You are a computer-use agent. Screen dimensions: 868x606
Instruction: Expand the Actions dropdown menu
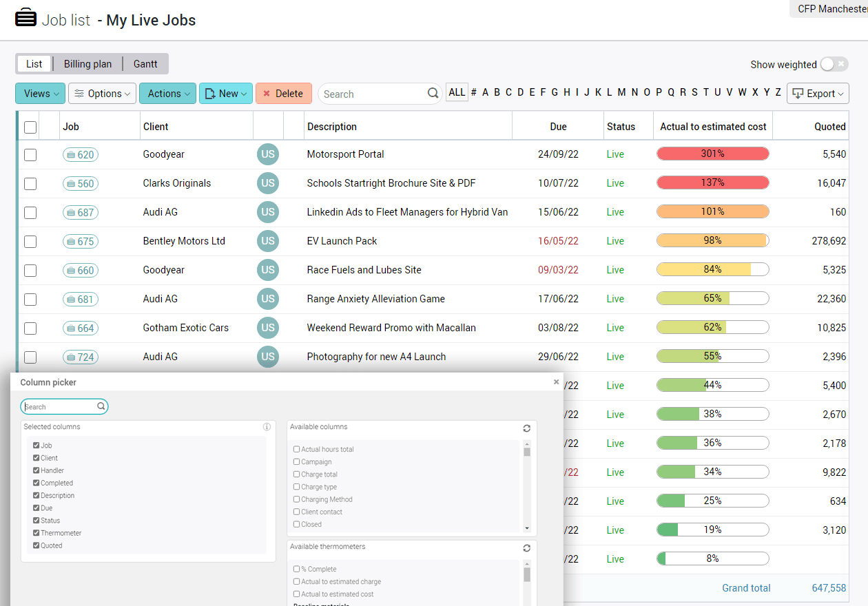[x=167, y=94]
